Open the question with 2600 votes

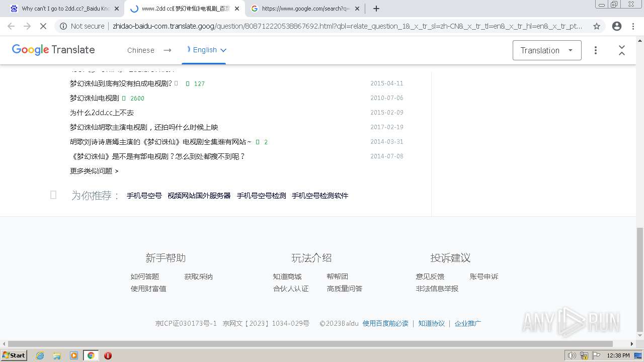point(94,98)
